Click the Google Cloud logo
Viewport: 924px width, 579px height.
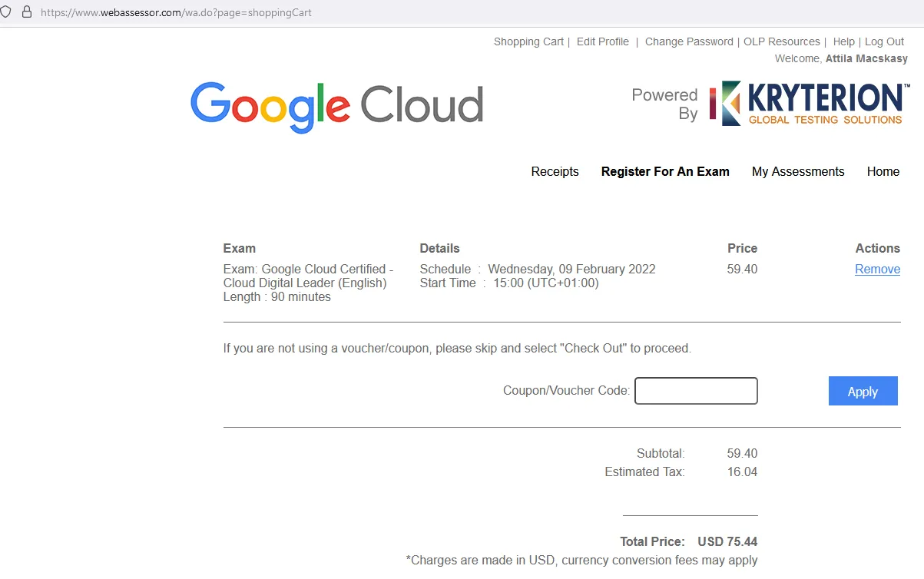tap(336, 107)
